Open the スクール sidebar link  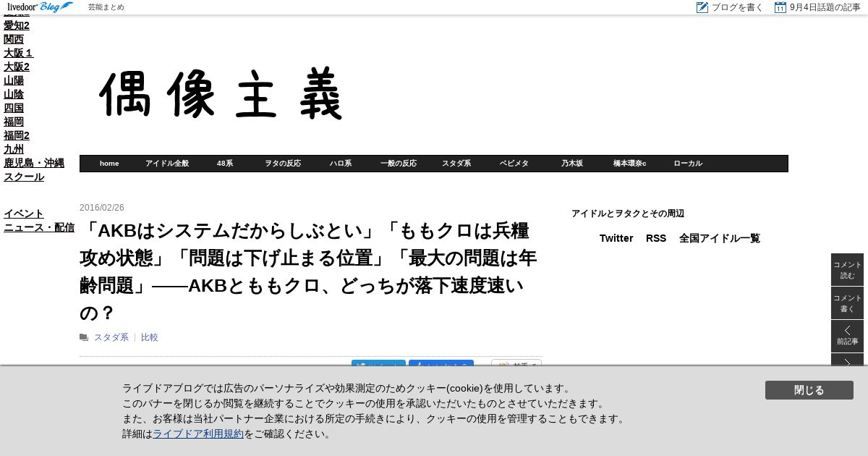[24, 177]
